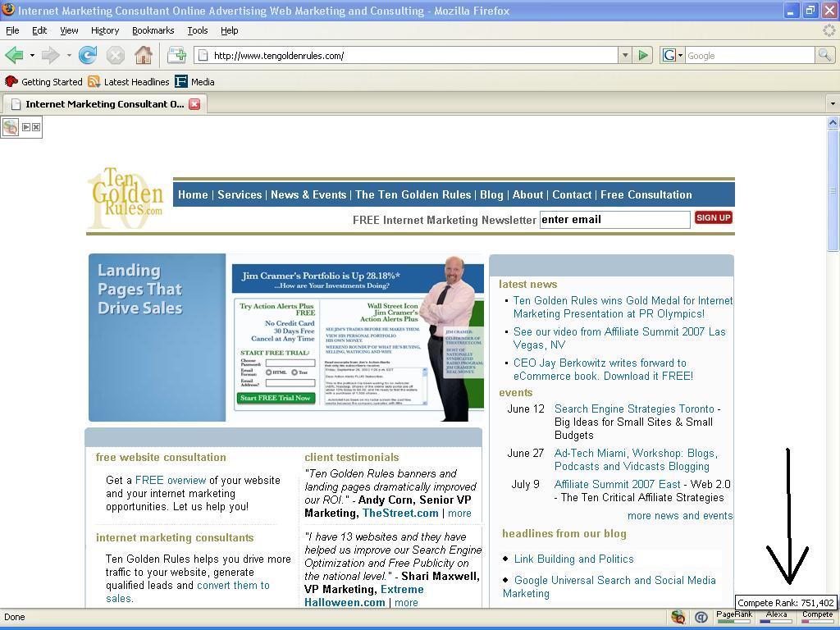Click TheStreet.com testimonial link
The image size is (840, 630).
(400, 513)
